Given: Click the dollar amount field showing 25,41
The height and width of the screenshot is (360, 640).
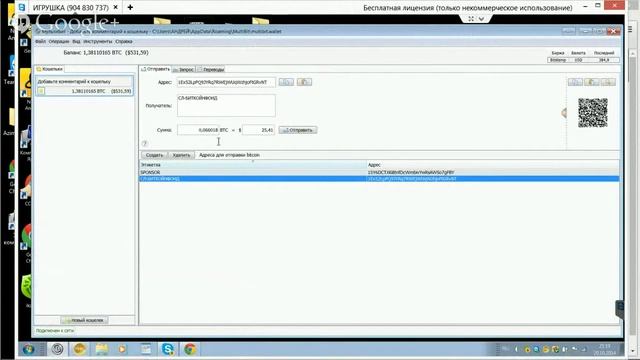Looking at the screenshot, I should click(x=258, y=130).
